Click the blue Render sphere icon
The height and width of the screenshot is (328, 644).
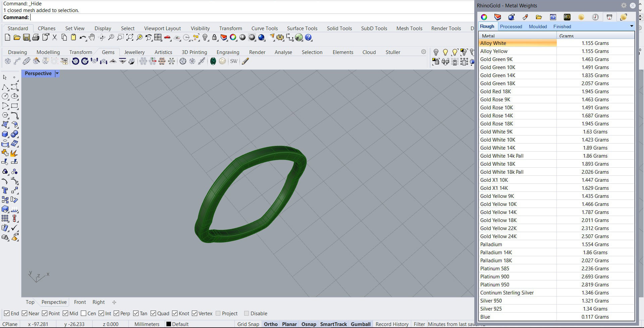(262, 38)
